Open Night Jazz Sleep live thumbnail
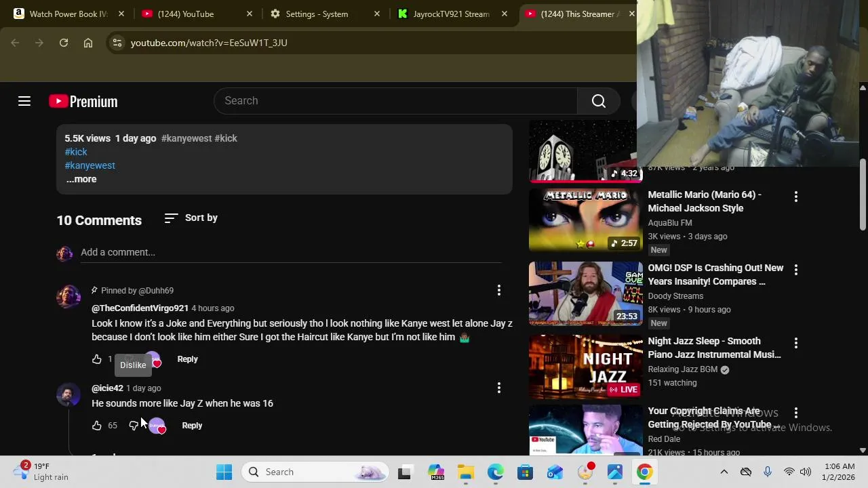868x488 pixels. click(586, 367)
